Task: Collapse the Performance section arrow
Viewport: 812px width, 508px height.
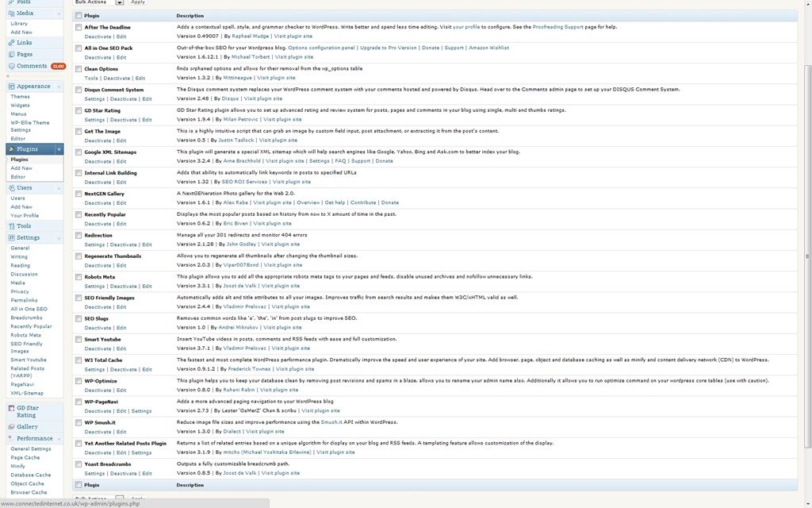Action: tap(59, 438)
